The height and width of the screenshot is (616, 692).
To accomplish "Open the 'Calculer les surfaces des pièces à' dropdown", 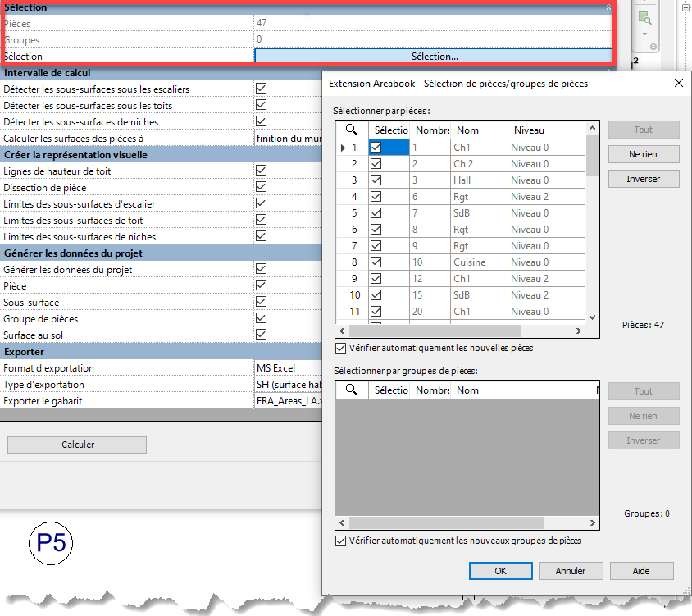I will [287, 139].
